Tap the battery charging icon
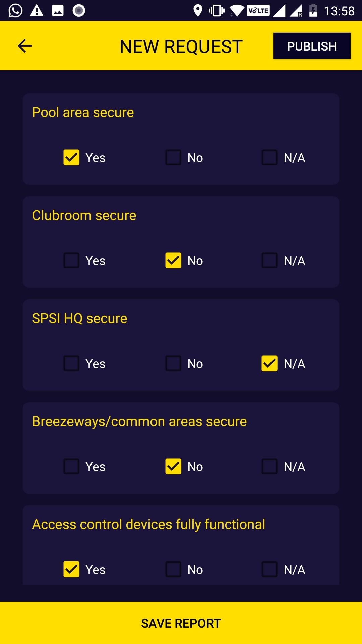362x644 pixels. pyautogui.click(x=313, y=10)
